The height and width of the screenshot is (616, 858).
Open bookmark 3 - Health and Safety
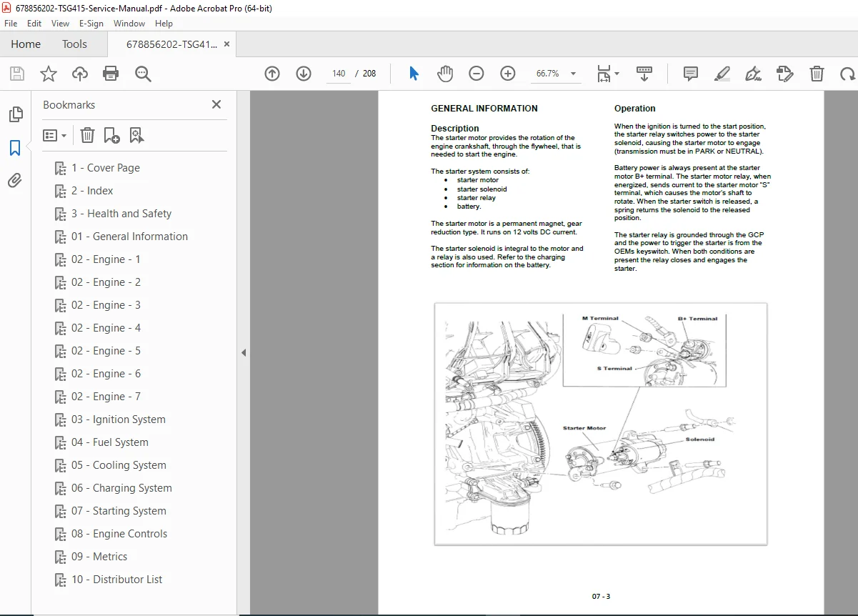pyautogui.click(x=121, y=214)
